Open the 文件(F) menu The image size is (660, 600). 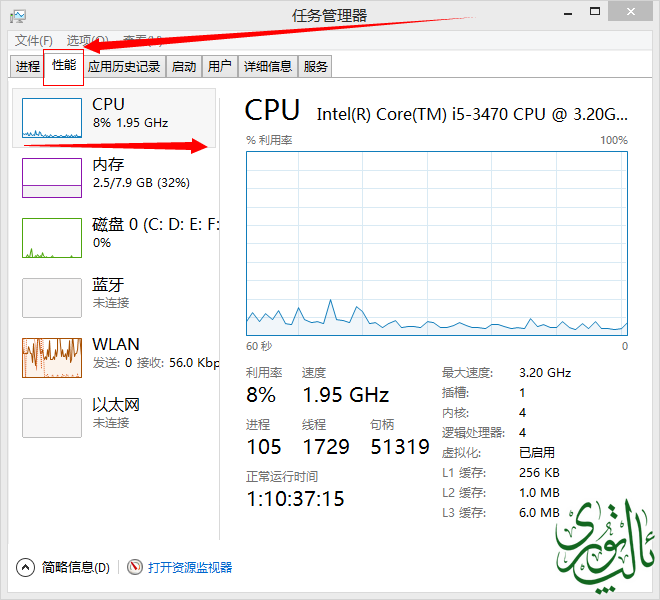(x=34, y=41)
